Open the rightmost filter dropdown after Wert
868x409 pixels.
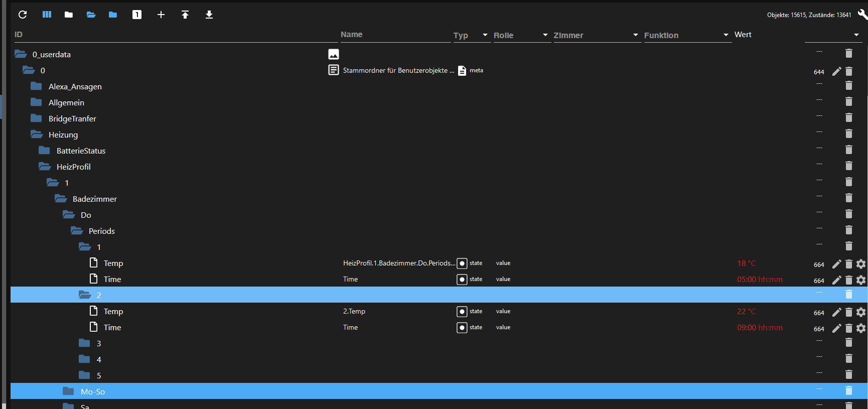click(856, 35)
